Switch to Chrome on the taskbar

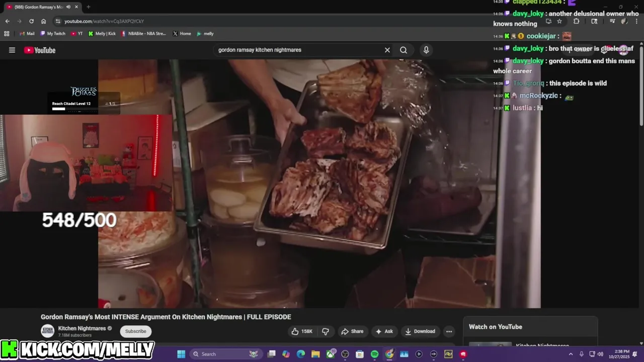(x=389, y=354)
